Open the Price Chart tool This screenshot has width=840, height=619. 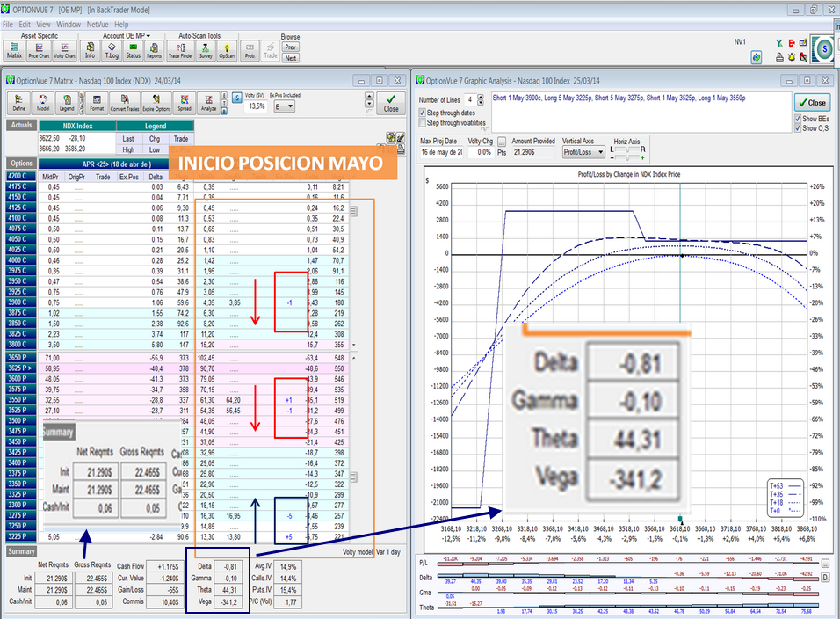40,50
